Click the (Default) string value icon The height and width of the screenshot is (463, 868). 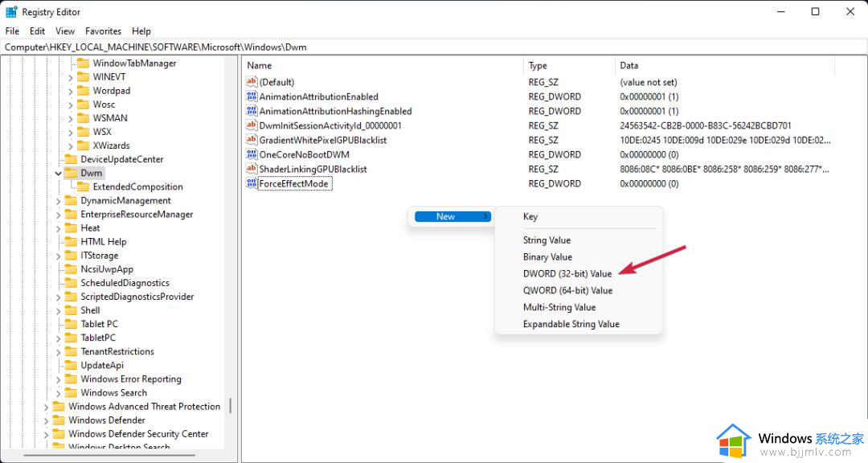(x=252, y=82)
